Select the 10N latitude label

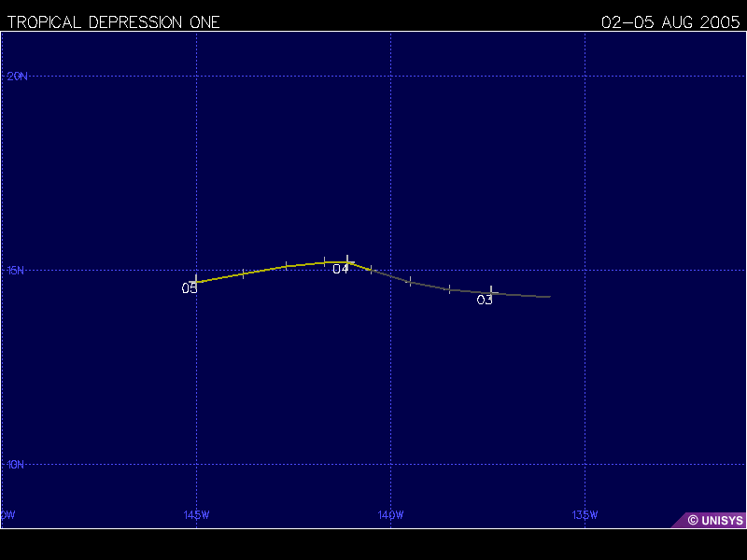pos(17,465)
